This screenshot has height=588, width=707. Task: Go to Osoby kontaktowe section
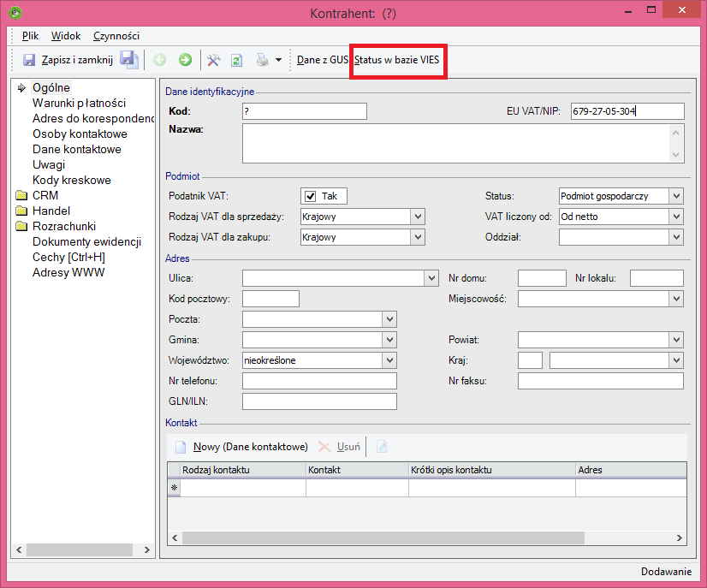80,134
